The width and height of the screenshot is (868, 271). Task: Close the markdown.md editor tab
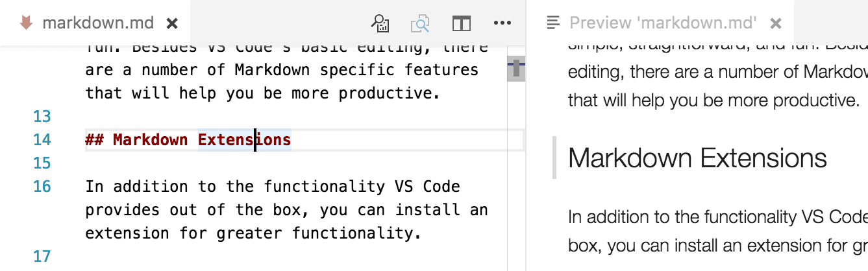[172, 23]
